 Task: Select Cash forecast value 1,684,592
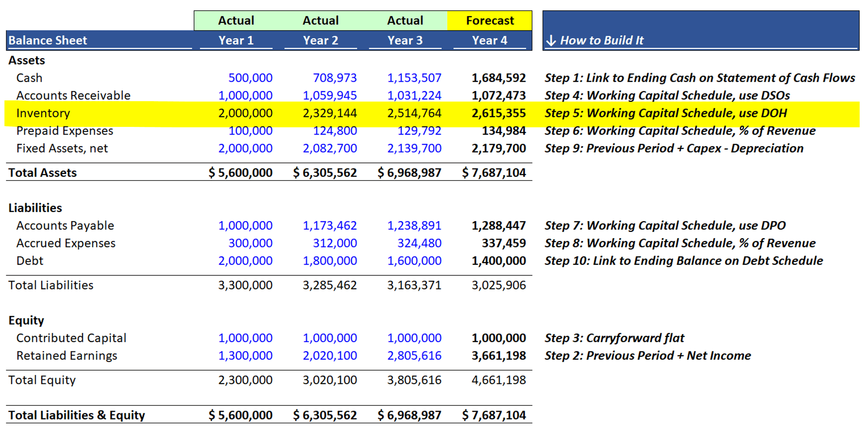point(498,78)
